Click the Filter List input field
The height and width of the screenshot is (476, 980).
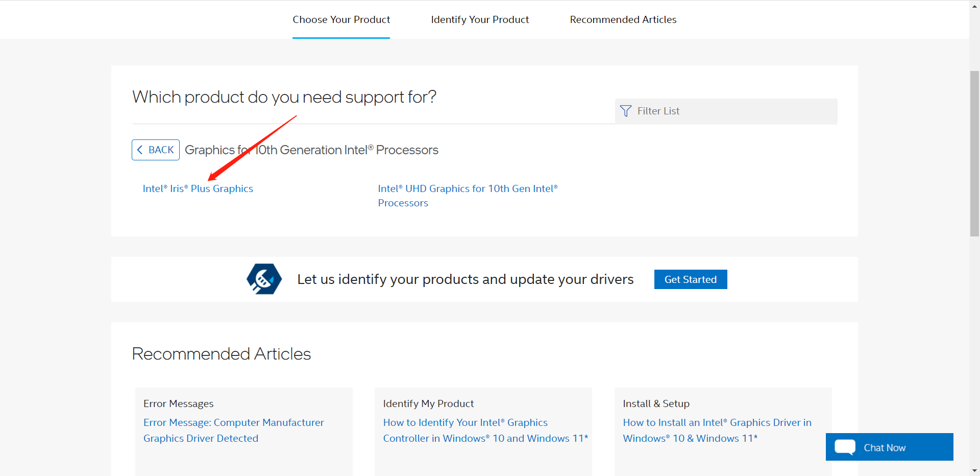726,111
